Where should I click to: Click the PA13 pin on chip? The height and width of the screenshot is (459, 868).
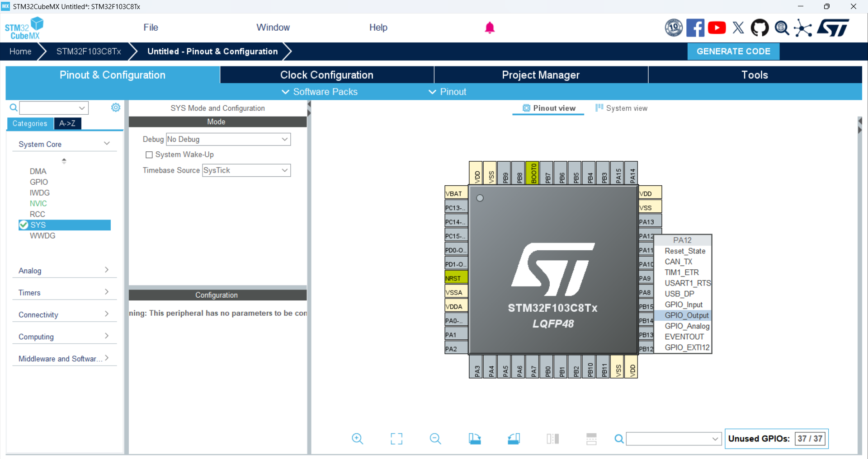650,221
